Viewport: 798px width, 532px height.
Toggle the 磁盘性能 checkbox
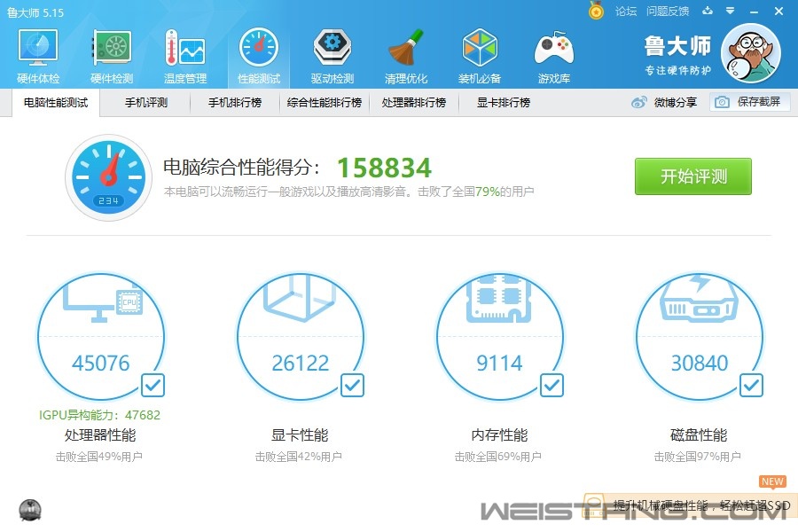tap(751, 386)
